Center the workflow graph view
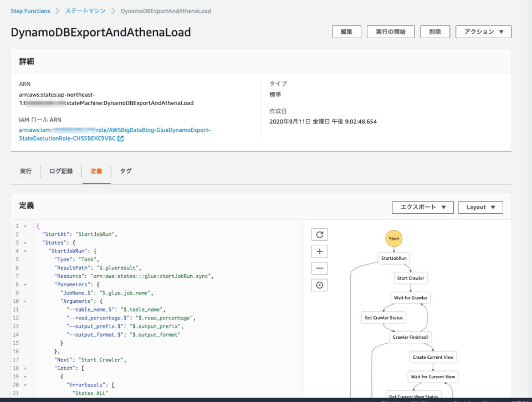 click(x=319, y=285)
